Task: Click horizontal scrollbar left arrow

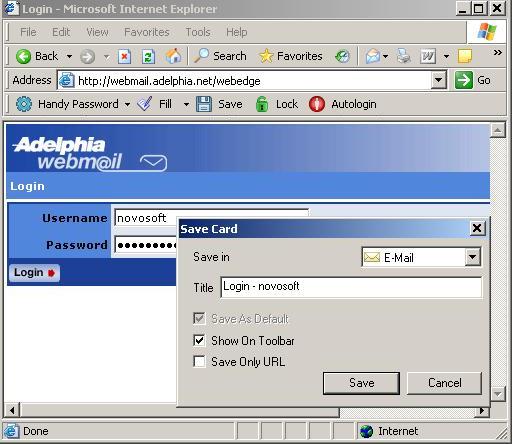Action: click(12, 411)
